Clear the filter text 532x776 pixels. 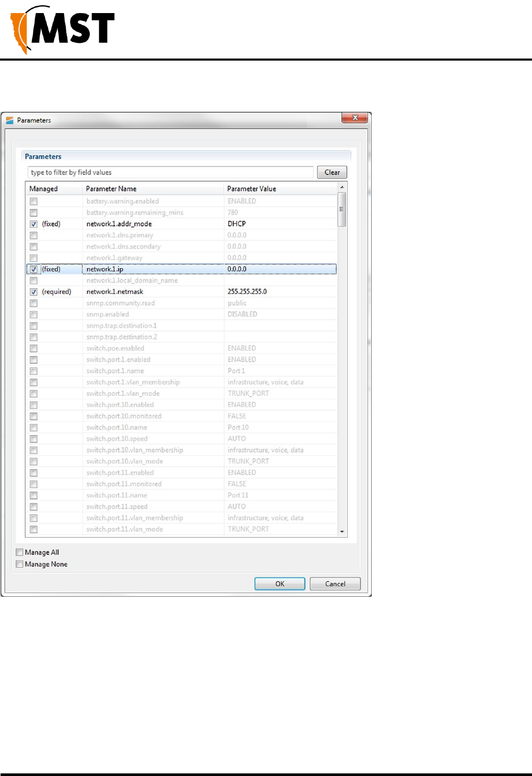[332, 172]
